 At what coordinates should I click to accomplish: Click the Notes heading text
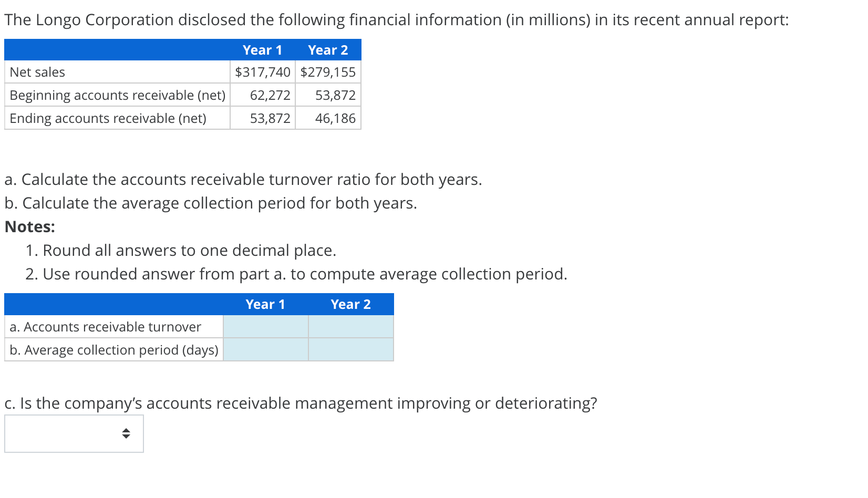tap(28, 226)
